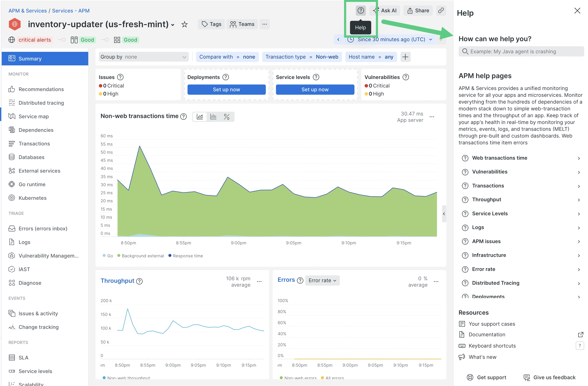Set up now under Deployments
Image resolution: width=588 pixels, height=386 pixels.
click(x=226, y=90)
